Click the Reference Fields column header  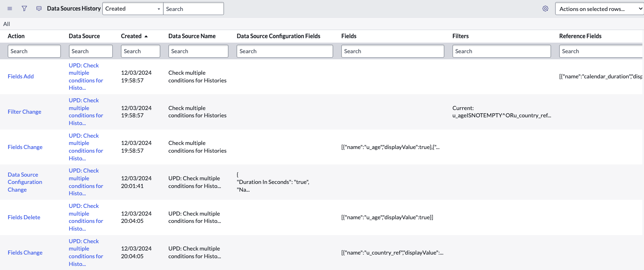580,36
